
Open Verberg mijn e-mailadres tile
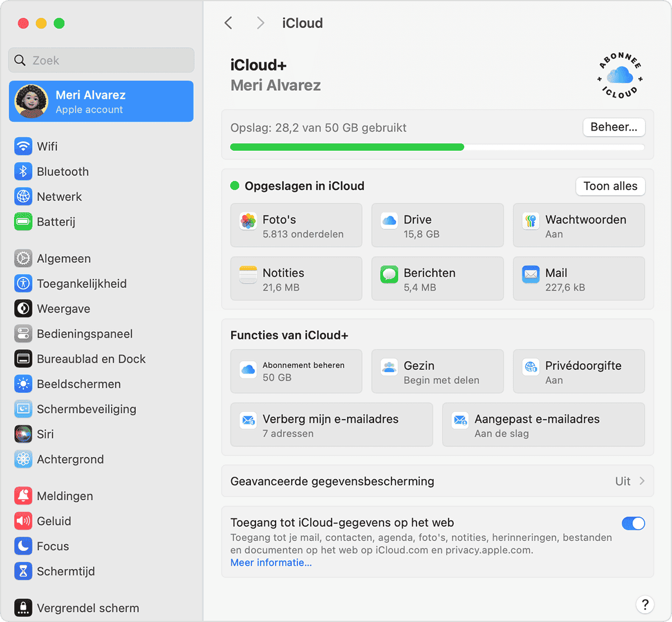coord(332,425)
